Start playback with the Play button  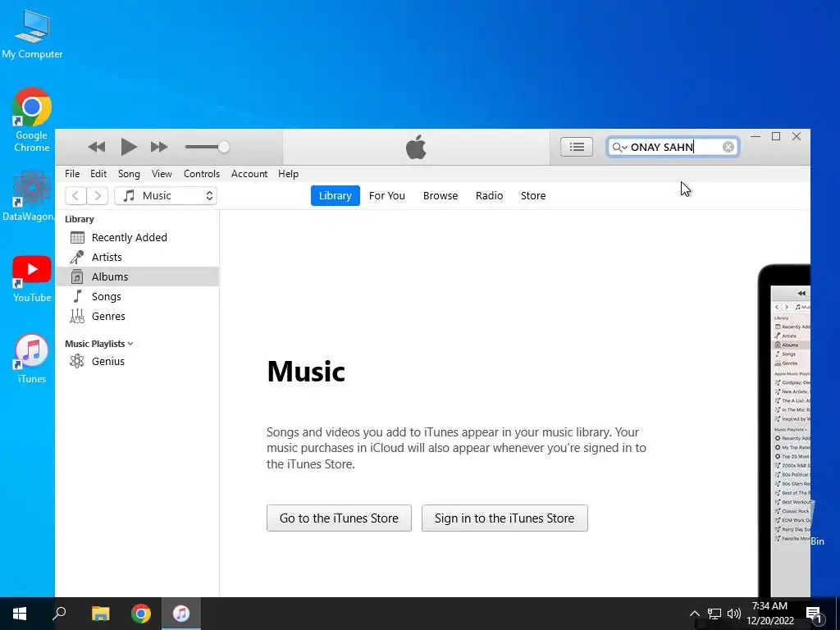click(x=128, y=147)
